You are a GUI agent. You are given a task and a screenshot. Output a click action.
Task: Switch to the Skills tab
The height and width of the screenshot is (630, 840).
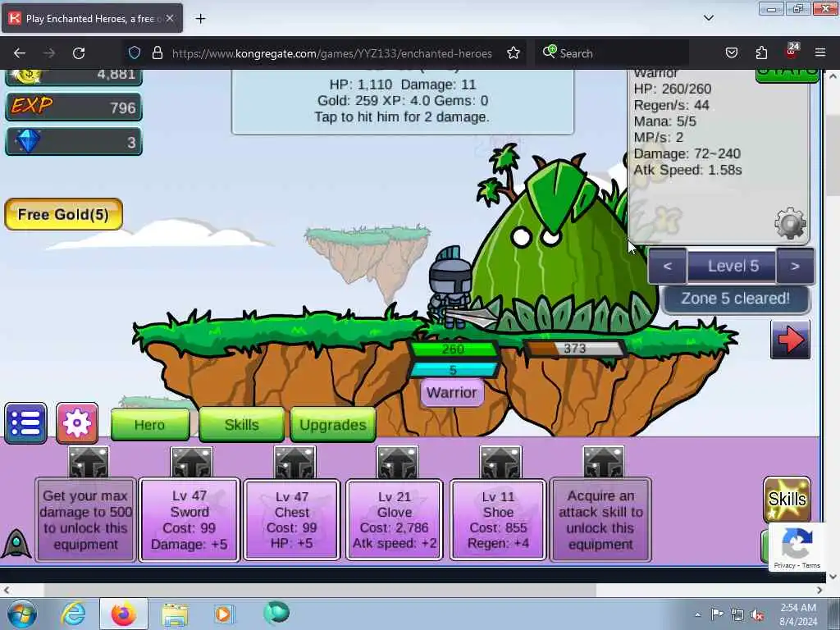point(242,425)
